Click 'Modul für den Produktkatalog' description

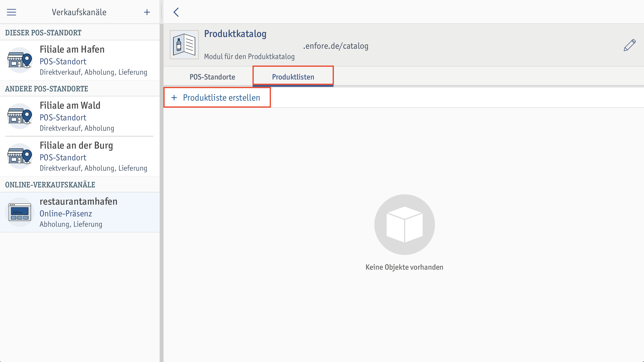click(249, 57)
